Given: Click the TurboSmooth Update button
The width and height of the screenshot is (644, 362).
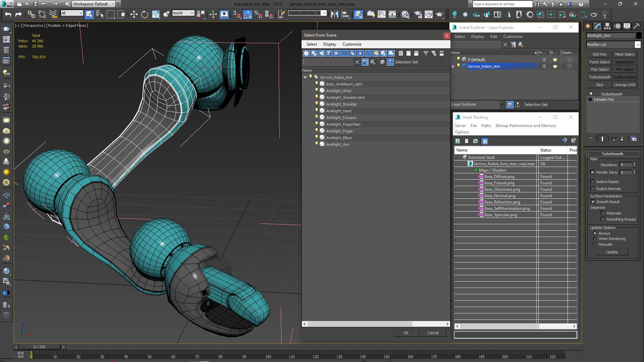Looking at the screenshot, I should click(x=612, y=252).
